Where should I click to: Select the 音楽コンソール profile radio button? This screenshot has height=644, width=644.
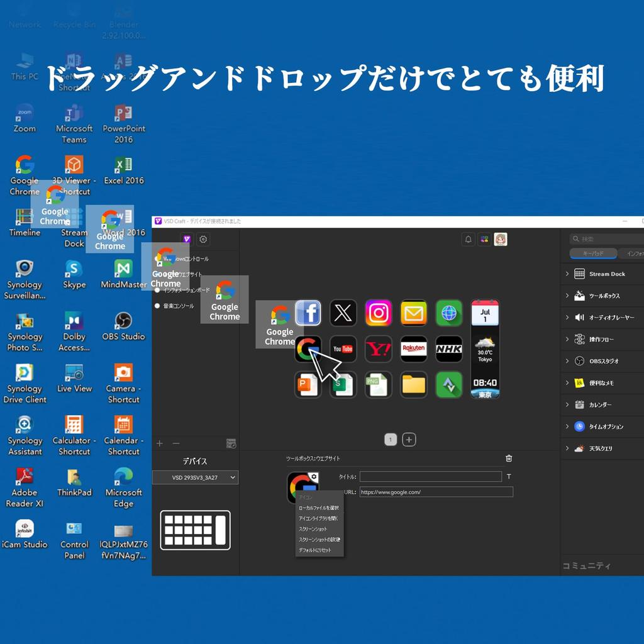pyautogui.click(x=157, y=306)
